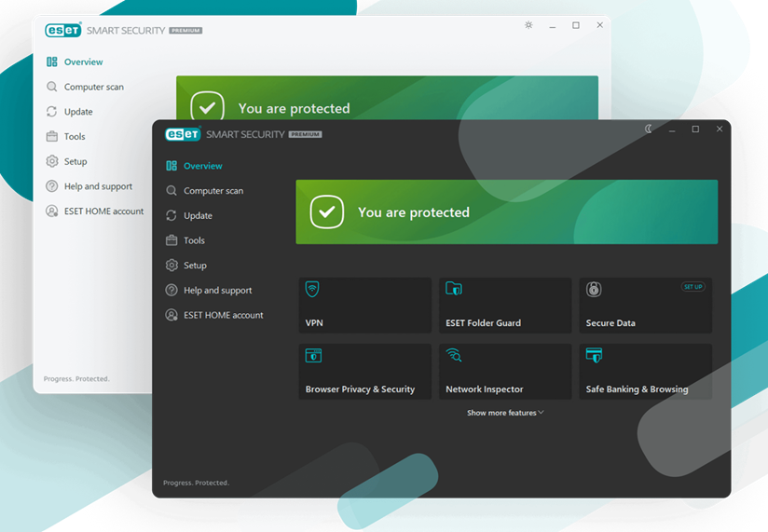
Task: Click the VPN shield icon
Action: tap(312, 289)
